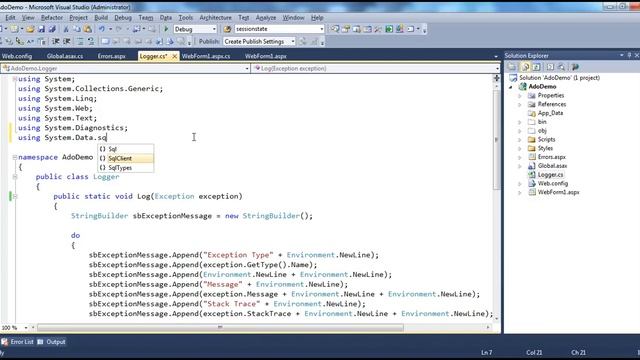Cut the selection using the scissors icon
The image size is (640, 360).
[x=66, y=29]
